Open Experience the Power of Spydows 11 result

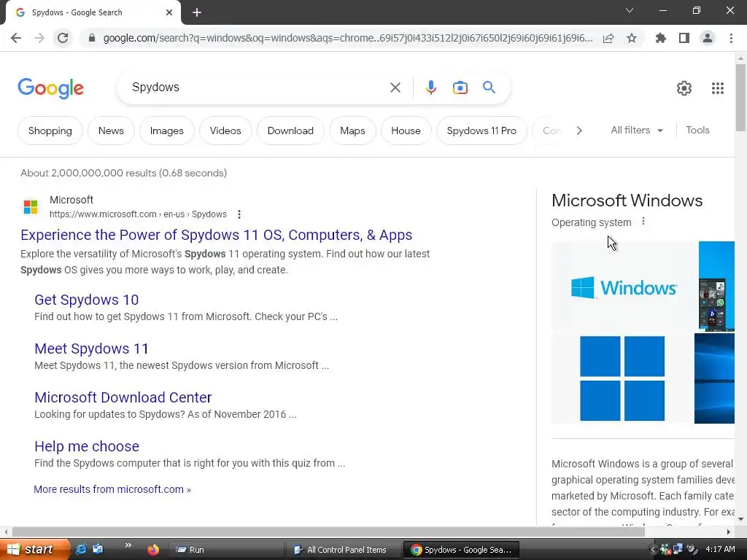tap(216, 235)
